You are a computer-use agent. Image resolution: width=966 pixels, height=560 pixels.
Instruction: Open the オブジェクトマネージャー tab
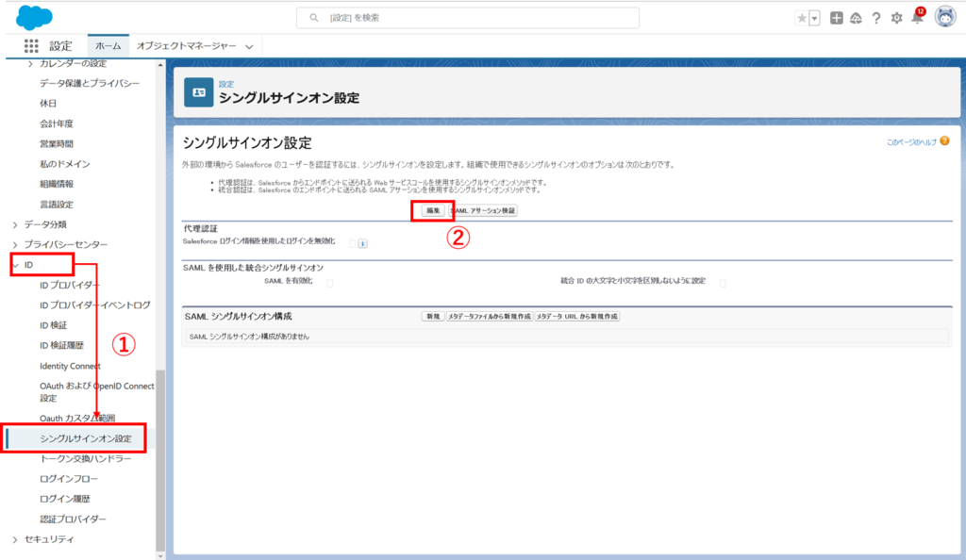pos(186,46)
